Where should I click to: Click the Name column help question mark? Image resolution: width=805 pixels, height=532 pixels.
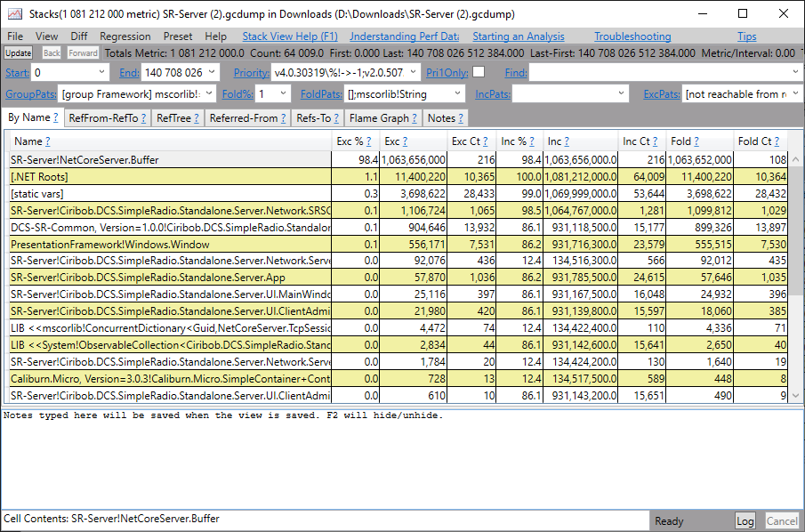[x=49, y=141]
